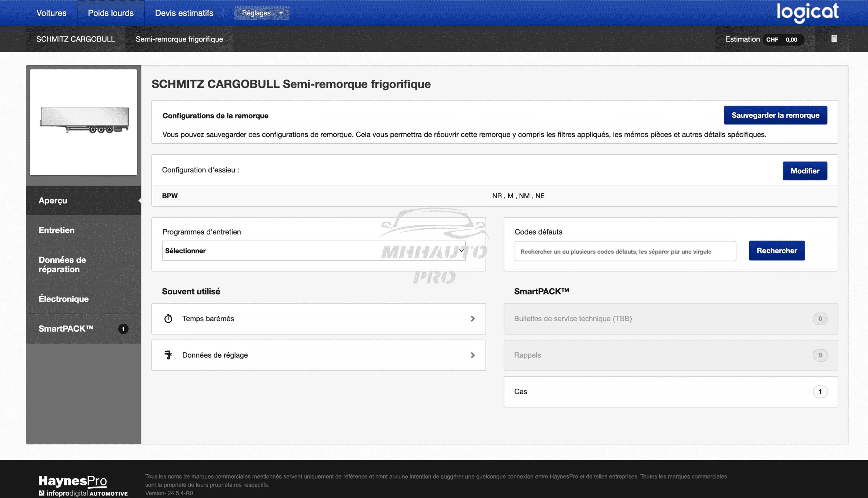This screenshot has height=498, width=868.
Task: Click the stopwatch icon for Temps barémés
Action: click(x=168, y=319)
